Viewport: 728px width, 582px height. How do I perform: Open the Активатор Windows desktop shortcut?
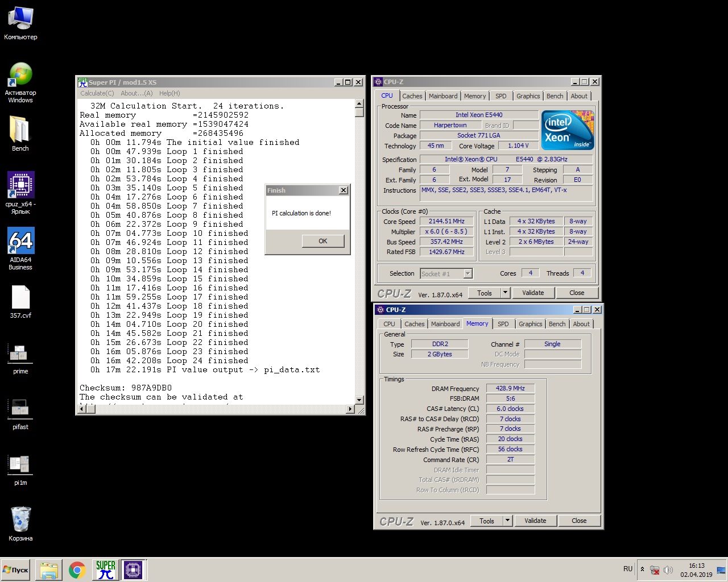click(20, 82)
